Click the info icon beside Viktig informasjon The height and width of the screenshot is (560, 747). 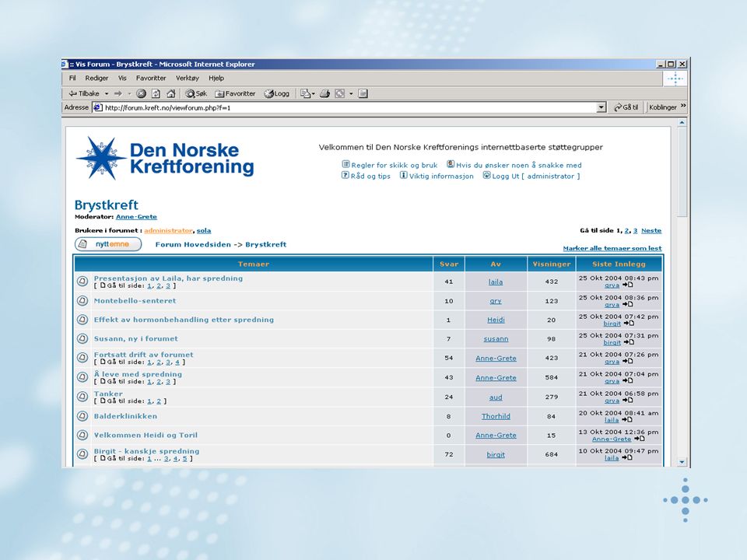[404, 175]
